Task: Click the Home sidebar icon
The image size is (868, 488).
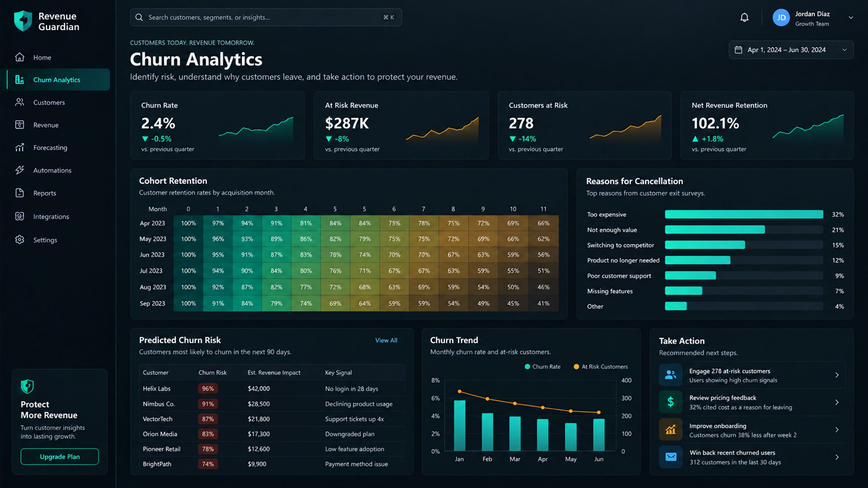Action: point(20,57)
